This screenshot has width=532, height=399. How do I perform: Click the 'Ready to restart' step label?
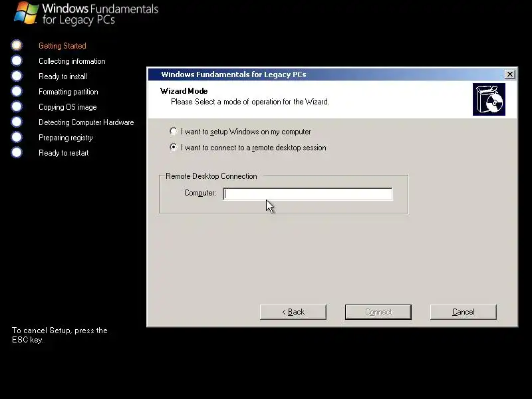[63, 153]
